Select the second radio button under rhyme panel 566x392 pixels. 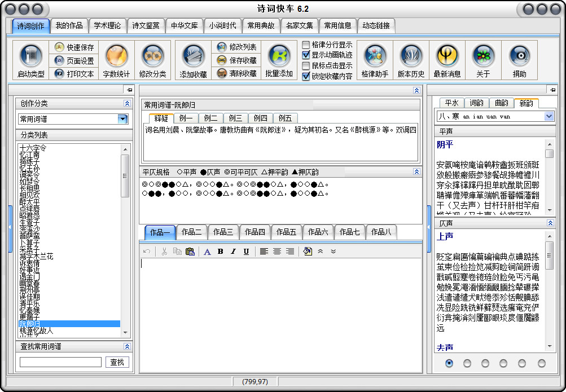[467, 363]
